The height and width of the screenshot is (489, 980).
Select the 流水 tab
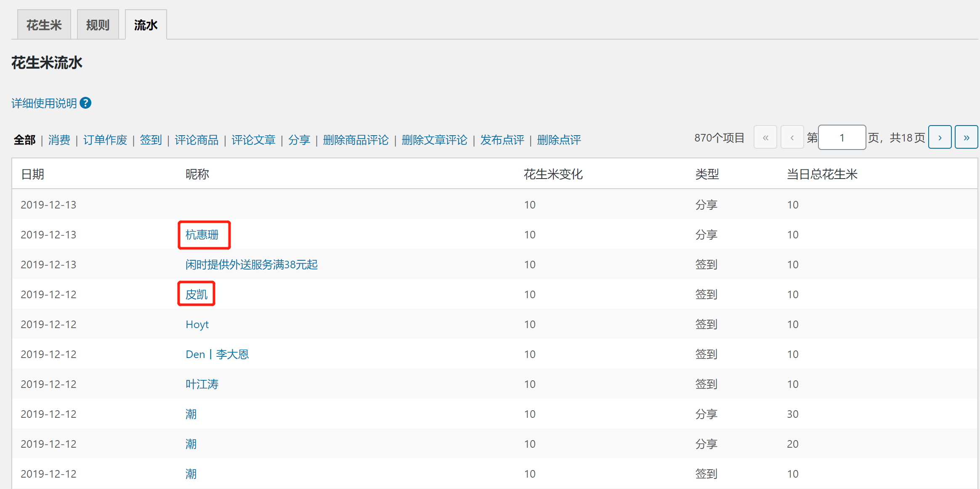point(146,25)
